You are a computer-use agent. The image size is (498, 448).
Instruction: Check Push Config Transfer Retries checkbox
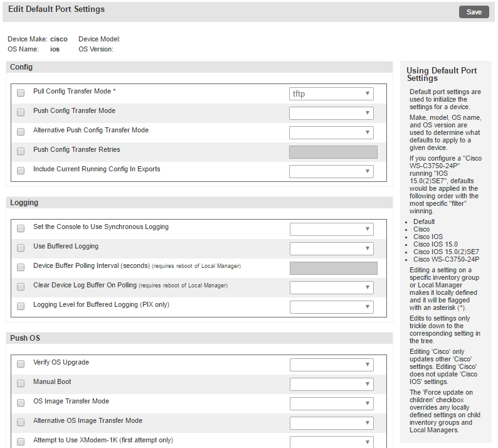pyautogui.click(x=21, y=151)
